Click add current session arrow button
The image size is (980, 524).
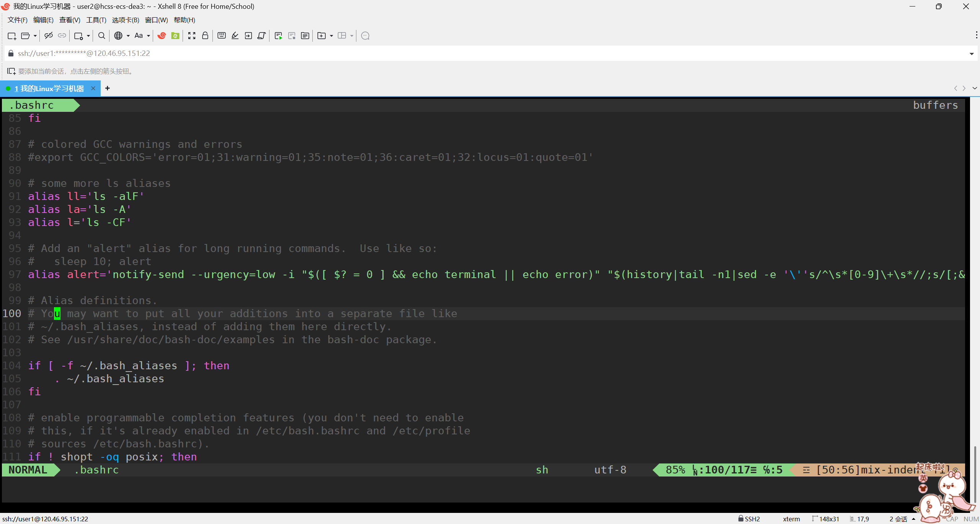coord(11,71)
